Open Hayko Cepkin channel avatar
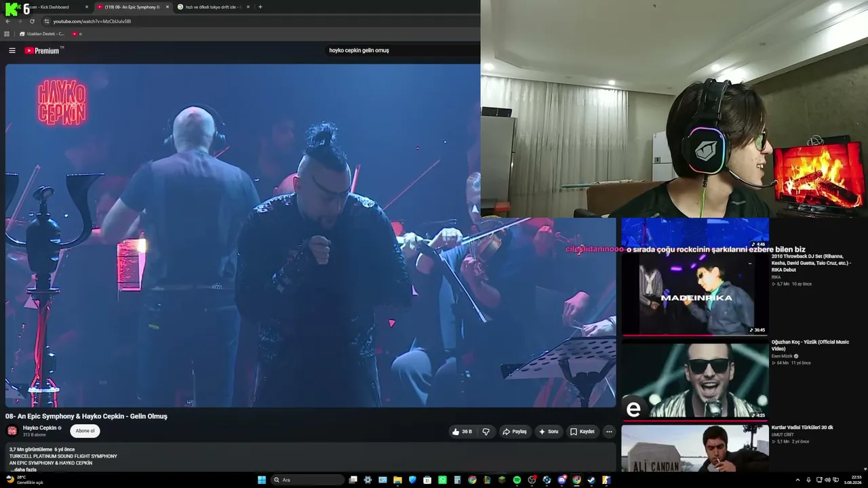The height and width of the screenshot is (488, 868). 12,430
